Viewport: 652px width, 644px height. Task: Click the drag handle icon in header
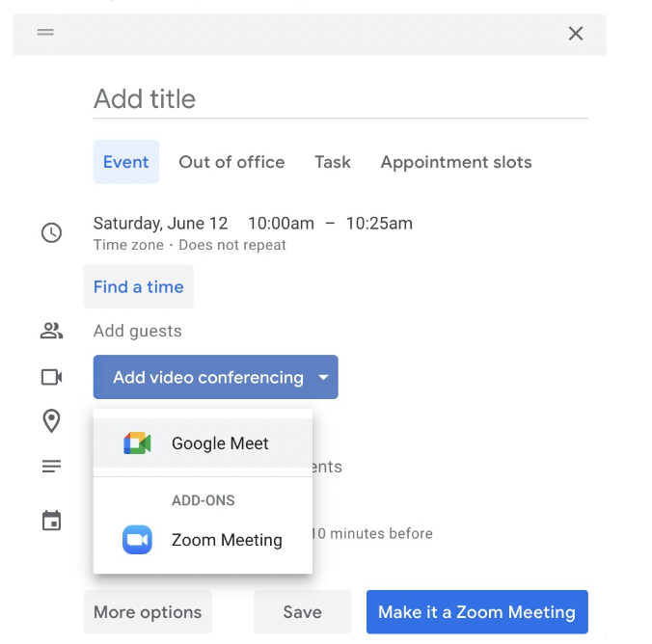click(x=45, y=32)
